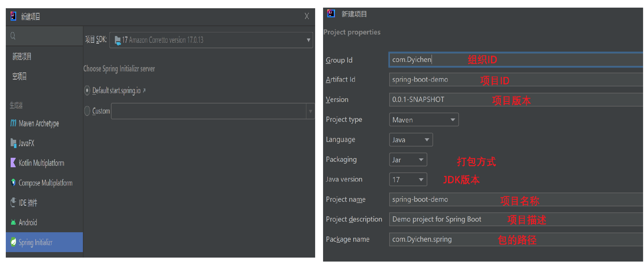Select 空项目 in the left sidebar
Image resolution: width=644 pixels, height=264 pixels.
[20, 76]
